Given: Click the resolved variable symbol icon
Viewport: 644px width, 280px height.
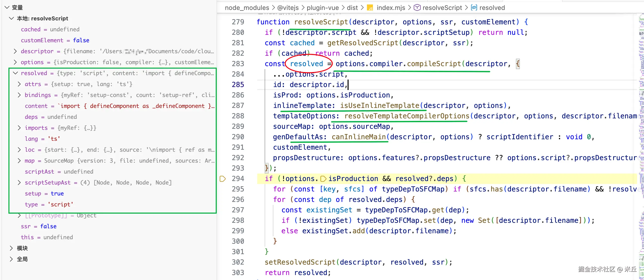Looking at the screenshot, I should click(474, 8).
